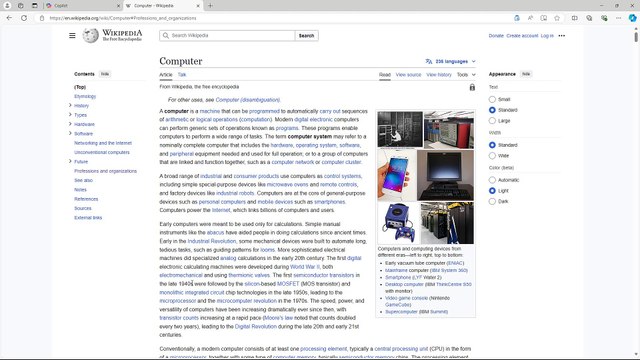Hide the Contents sidebar
Viewport: 640px width, 360px height.
105,74
